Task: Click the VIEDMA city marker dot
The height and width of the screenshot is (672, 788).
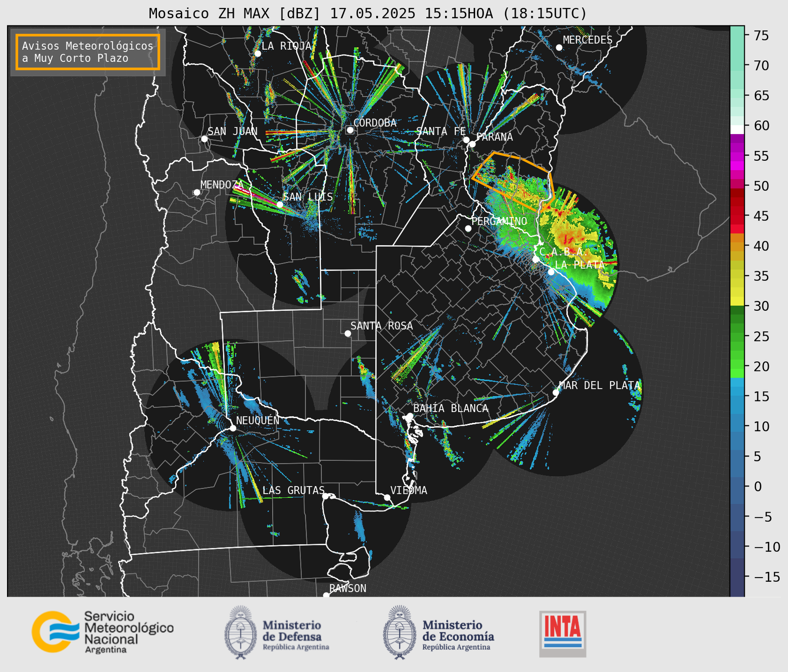Action: (387, 497)
